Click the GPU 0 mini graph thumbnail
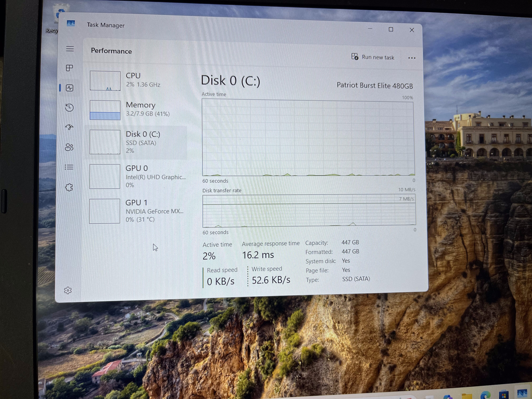This screenshot has width=532, height=399. point(105,177)
